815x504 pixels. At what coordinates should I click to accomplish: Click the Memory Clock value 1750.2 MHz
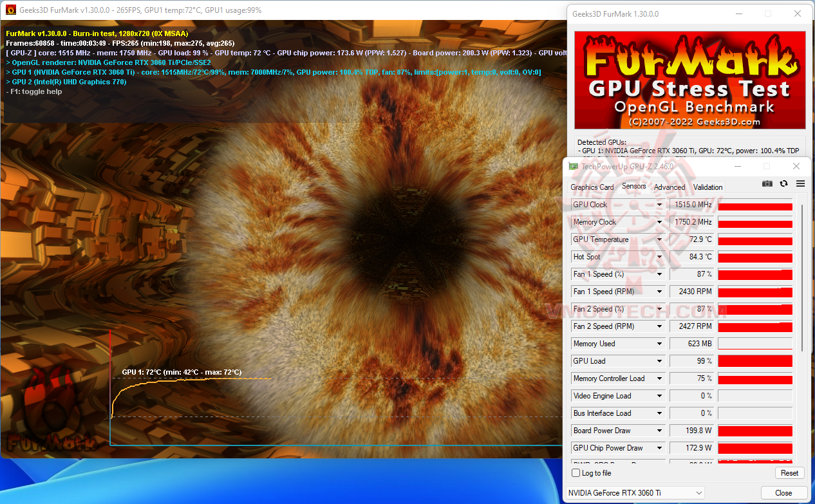pyautogui.click(x=692, y=222)
